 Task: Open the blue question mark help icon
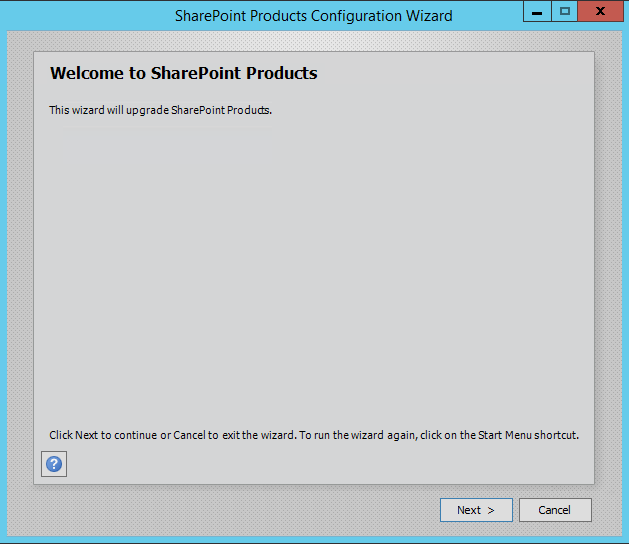pos(54,464)
